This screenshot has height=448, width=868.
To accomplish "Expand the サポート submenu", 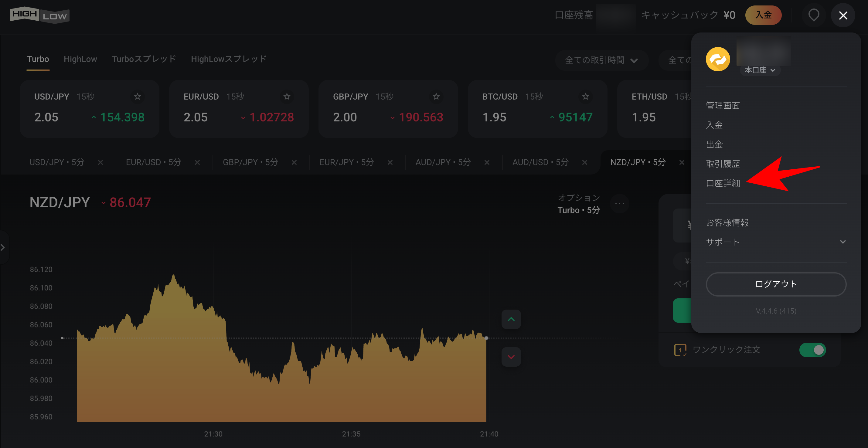I will point(776,242).
